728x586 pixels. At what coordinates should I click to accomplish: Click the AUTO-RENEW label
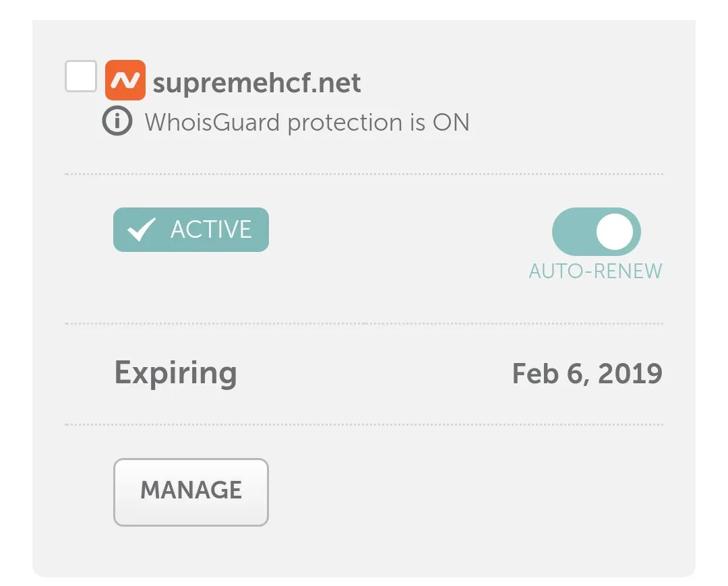click(595, 271)
